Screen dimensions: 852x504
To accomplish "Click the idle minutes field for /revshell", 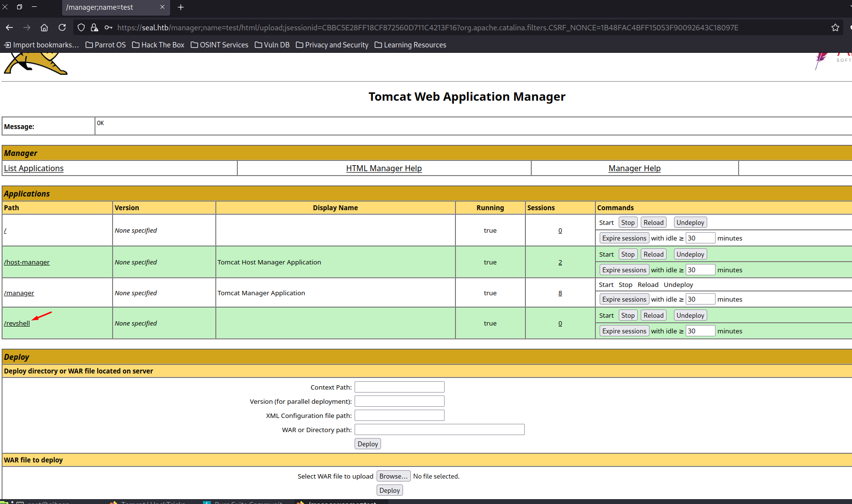I will click(700, 331).
